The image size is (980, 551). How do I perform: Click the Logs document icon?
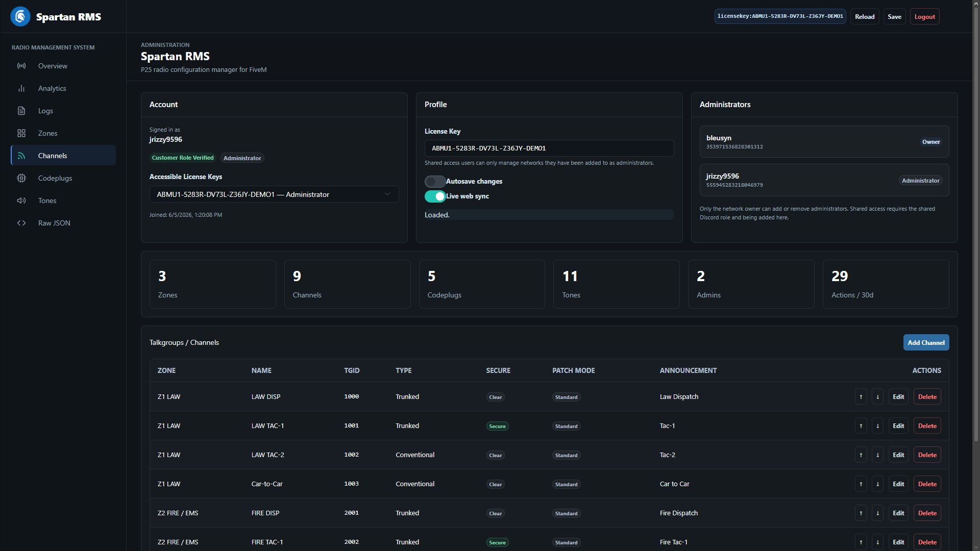tap(21, 111)
